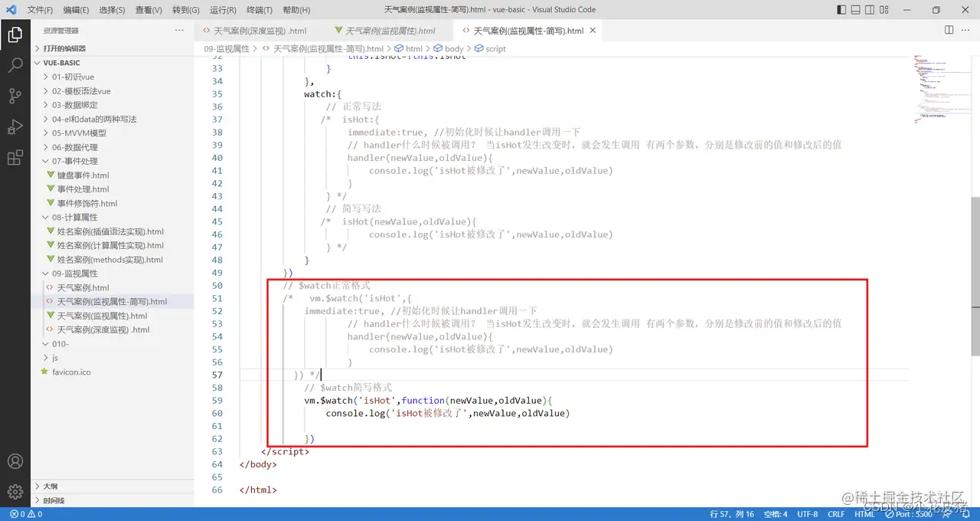Split the editor to the right
This screenshot has height=521, width=980.
coord(949,30)
